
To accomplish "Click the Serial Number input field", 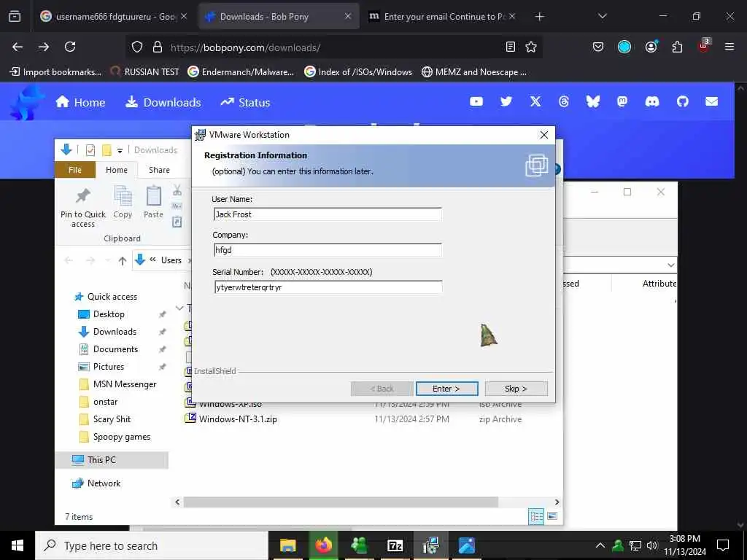I will pos(328,287).
